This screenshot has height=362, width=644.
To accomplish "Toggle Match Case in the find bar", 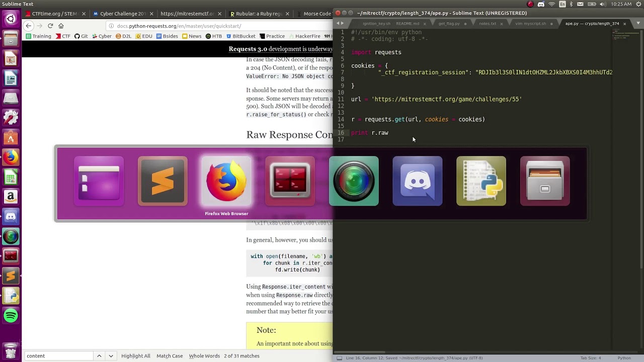I will [x=170, y=356].
